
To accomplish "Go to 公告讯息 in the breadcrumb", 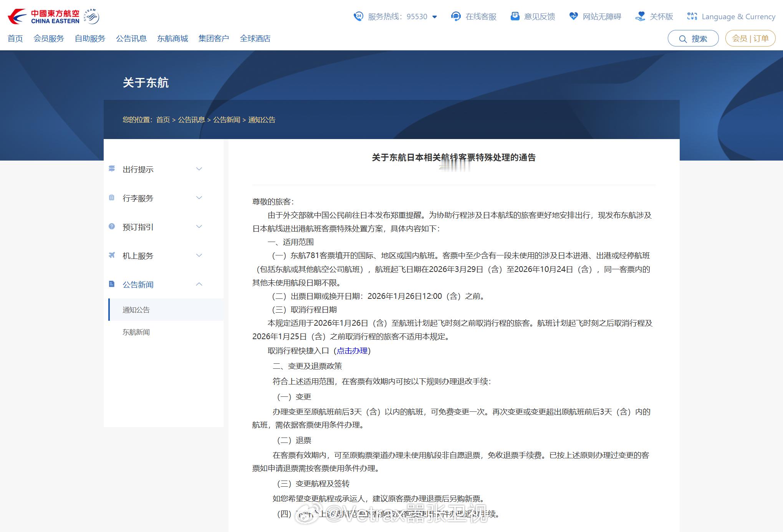I will (x=191, y=120).
